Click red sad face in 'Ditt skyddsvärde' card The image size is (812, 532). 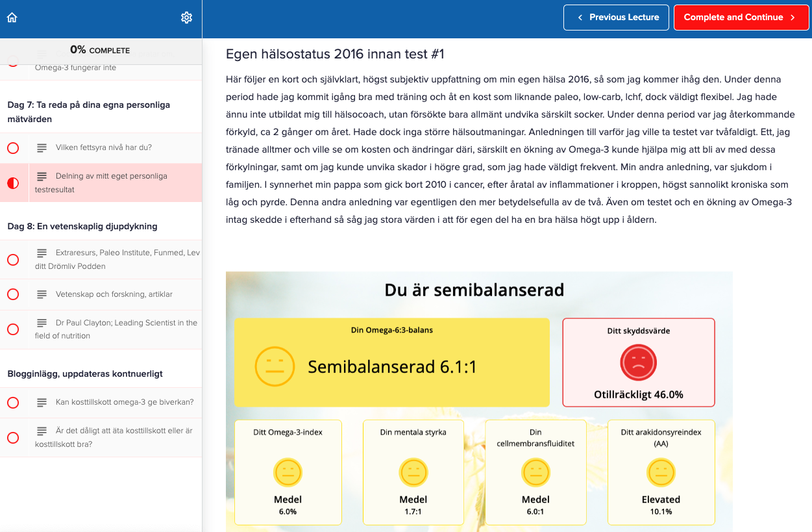639,362
